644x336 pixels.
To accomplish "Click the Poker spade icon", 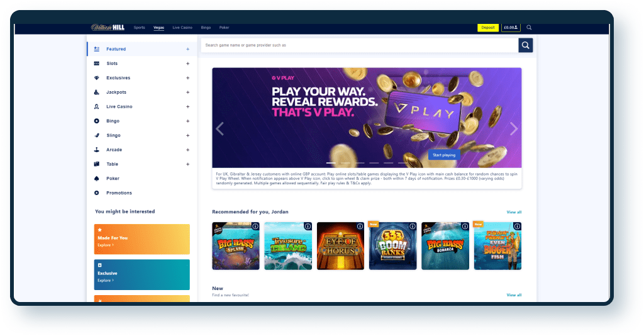I will (96, 178).
